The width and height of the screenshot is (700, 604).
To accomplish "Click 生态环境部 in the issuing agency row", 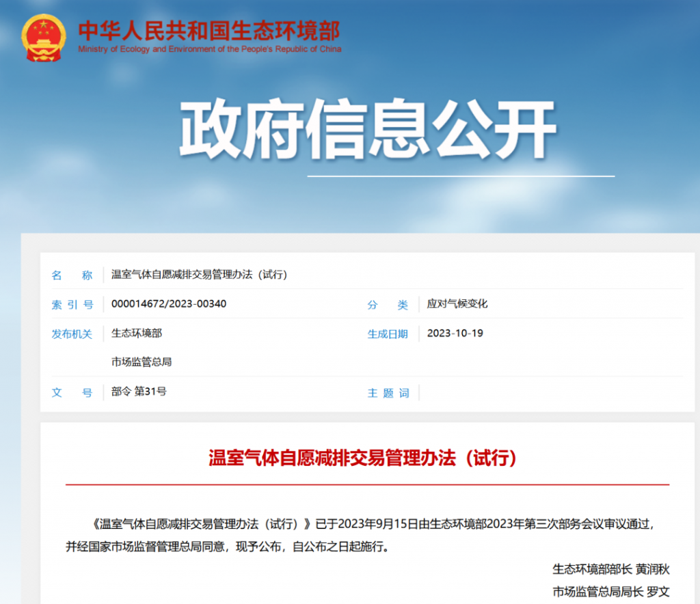I will [x=137, y=333].
